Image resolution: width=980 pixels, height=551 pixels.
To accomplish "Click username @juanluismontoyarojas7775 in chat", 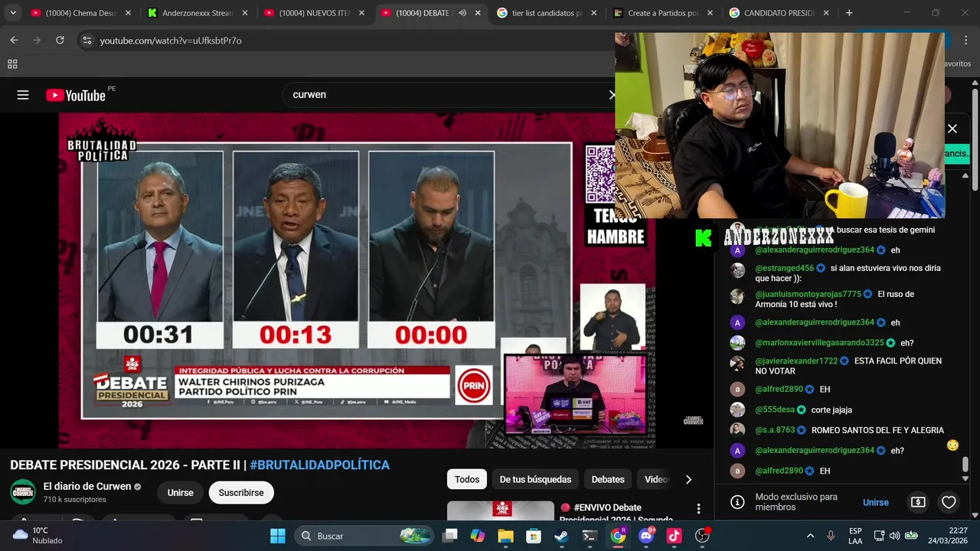I will tap(808, 295).
